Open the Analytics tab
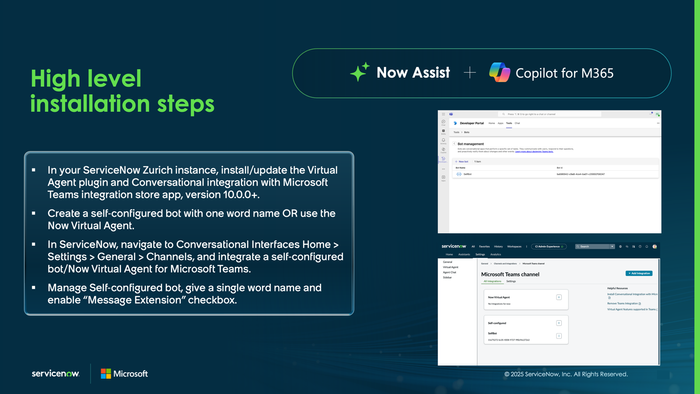Image resolution: width=700 pixels, height=394 pixels. point(496,254)
